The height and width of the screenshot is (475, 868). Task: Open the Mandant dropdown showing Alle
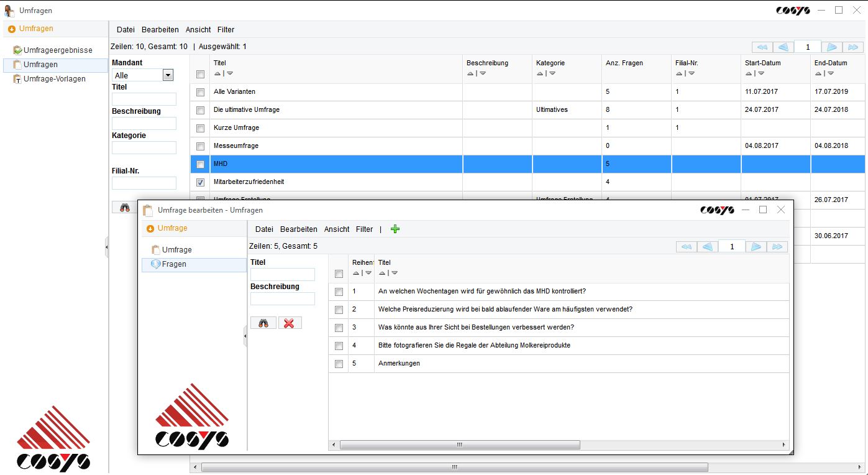pos(143,75)
